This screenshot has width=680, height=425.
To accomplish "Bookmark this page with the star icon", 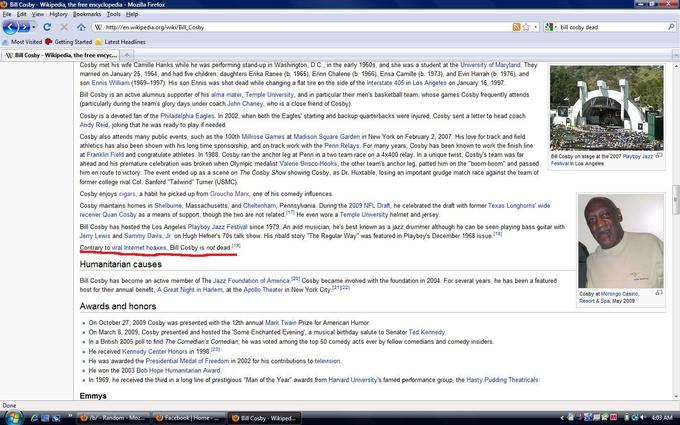I will coord(526,27).
